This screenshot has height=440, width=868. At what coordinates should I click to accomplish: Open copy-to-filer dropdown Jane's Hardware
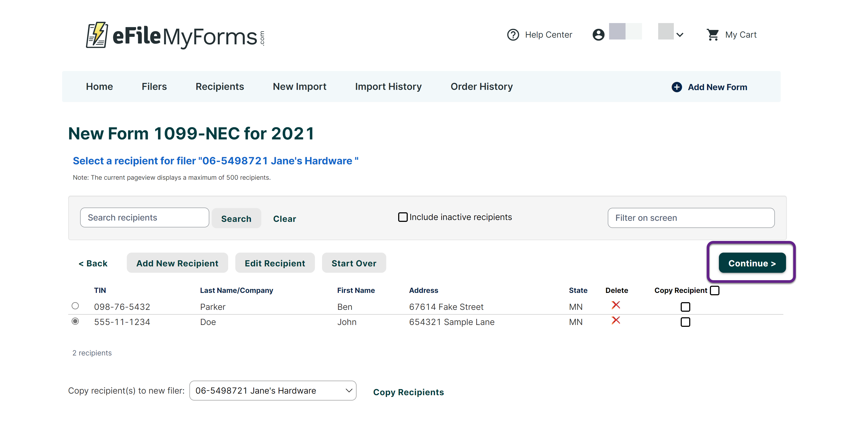click(273, 390)
